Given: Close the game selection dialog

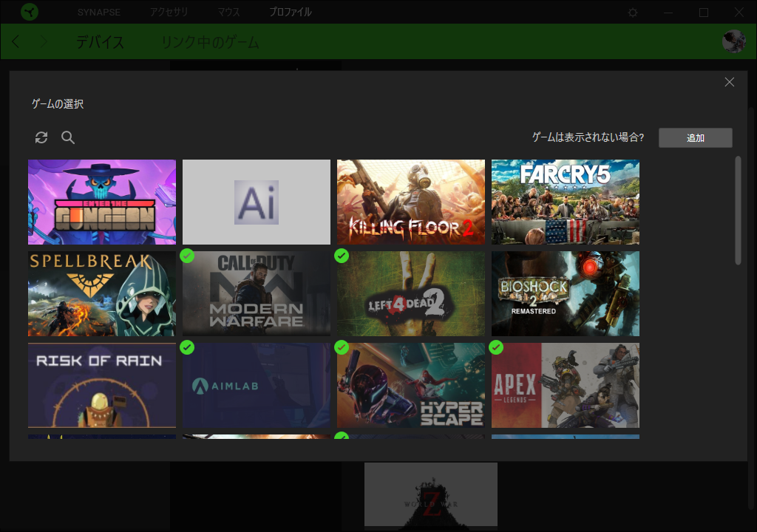Looking at the screenshot, I should (729, 82).
